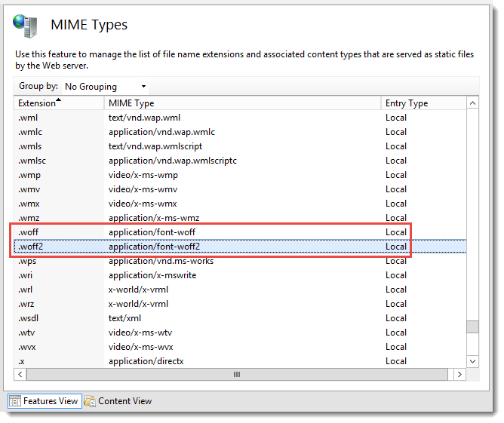Select the .wrz extension row
This screenshot has height=423, width=504.
240,304
